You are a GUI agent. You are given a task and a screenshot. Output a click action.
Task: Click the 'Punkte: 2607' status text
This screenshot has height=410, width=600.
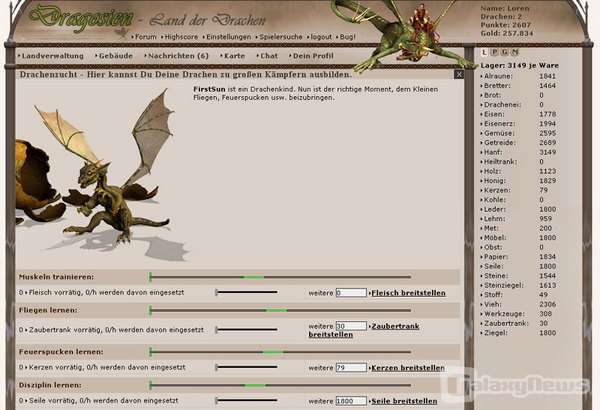tap(506, 25)
